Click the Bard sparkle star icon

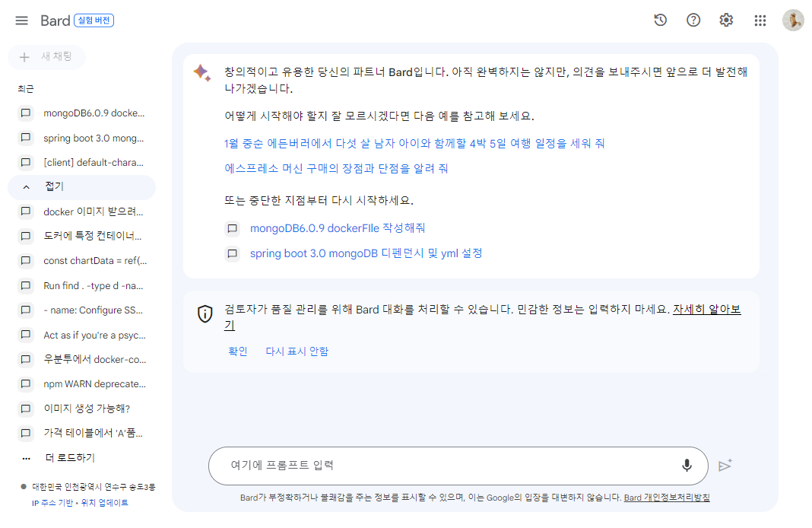(202, 72)
